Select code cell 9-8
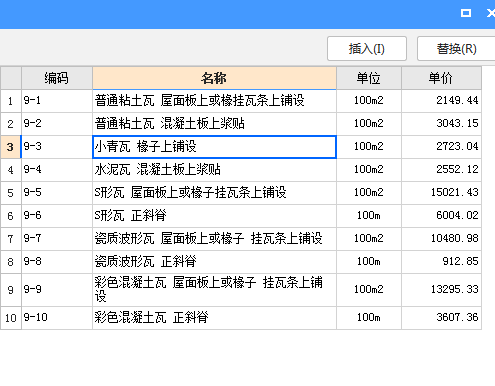 [x=57, y=262]
